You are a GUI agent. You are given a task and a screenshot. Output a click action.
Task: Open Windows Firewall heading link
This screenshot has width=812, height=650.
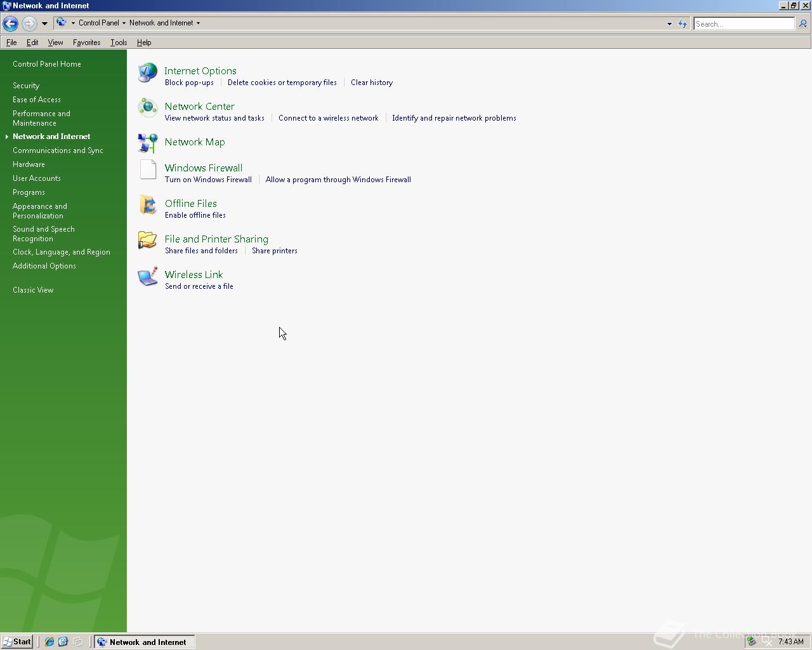204,168
